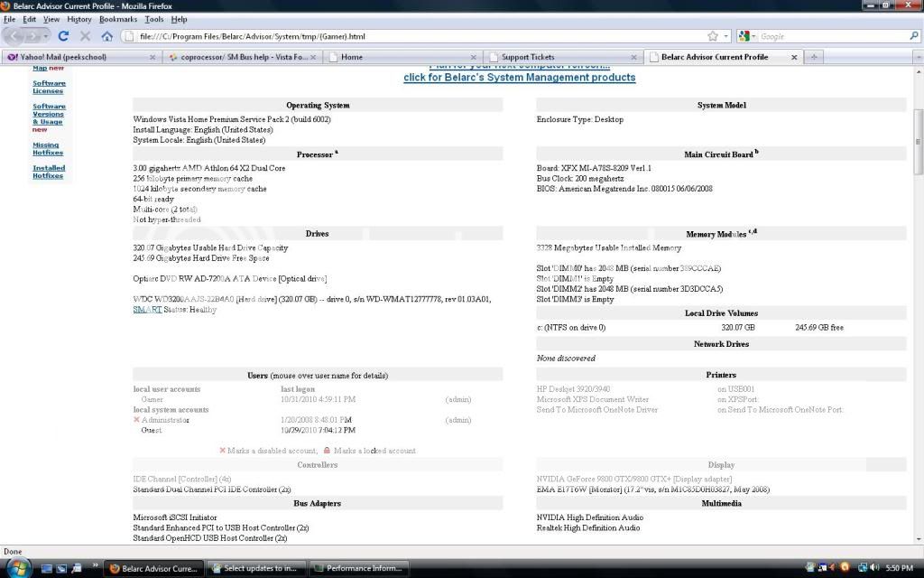Screen dimensions: 924x578
Task: Click the scrollbar up arrow
Action: pyautogui.click(x=918, y=71)
